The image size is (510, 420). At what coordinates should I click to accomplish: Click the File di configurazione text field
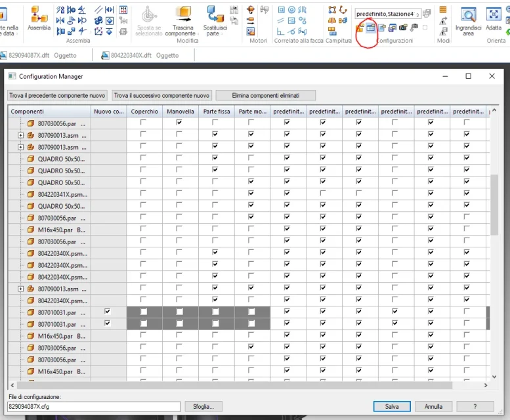(x=94, y=406)
